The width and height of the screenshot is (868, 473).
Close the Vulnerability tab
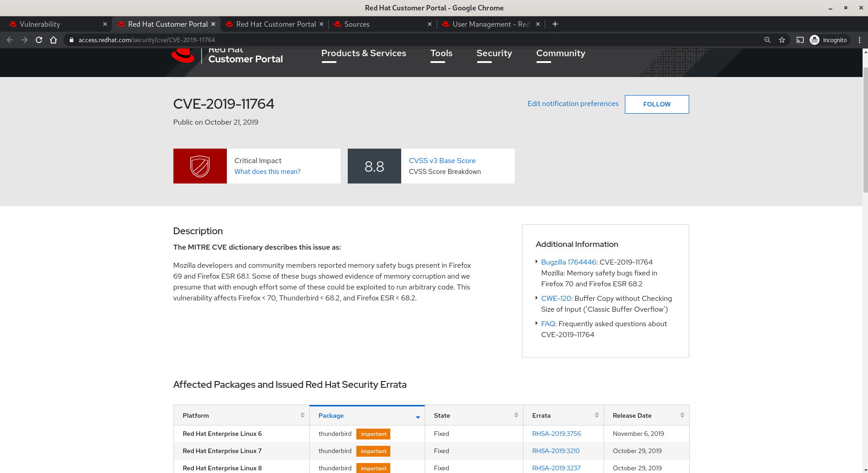point(105,24)
